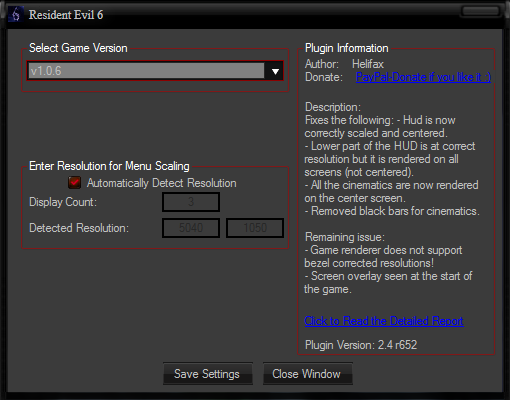Click the window control button in title bar

tap(480, 11)
